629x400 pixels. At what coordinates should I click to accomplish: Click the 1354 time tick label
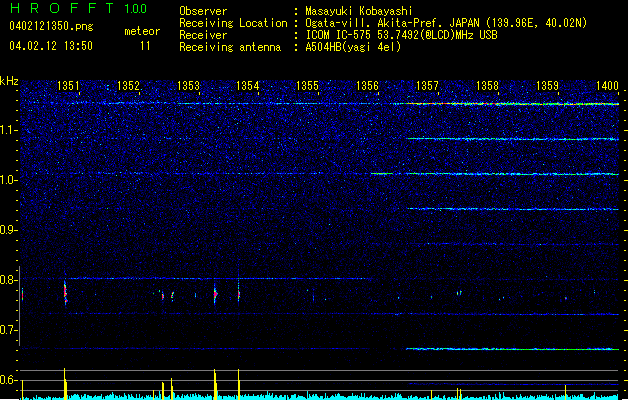[248, 85]
